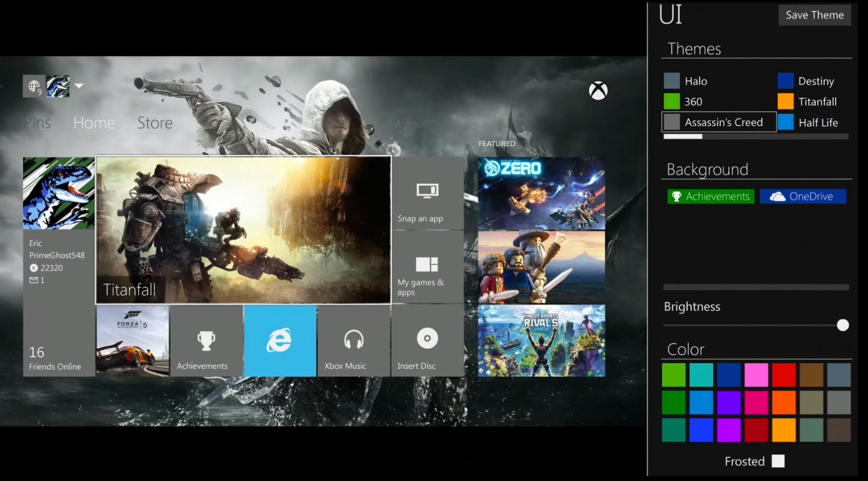Select the Insert Disc tile
This screenshot has width=868, height=481.
(x=428, y=341)
